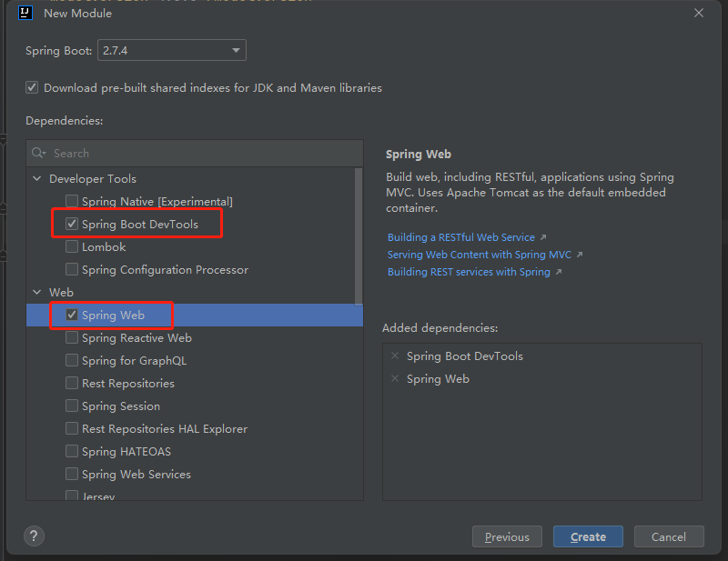Go back with the Previous button
This screenshot has height=561, width=728.
pos(507,536)
